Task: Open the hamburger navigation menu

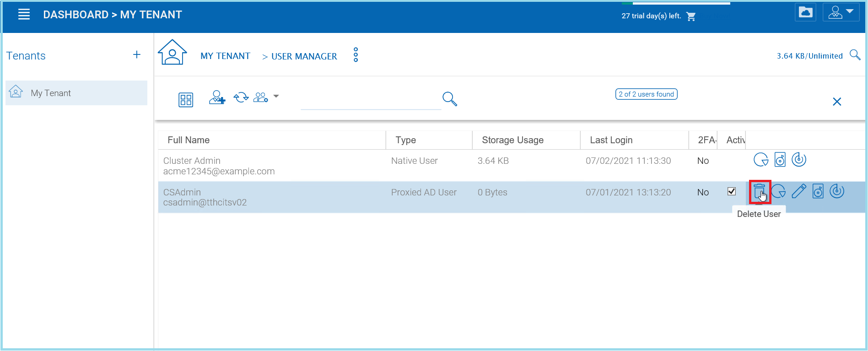Action: click(x=24, y=15)
